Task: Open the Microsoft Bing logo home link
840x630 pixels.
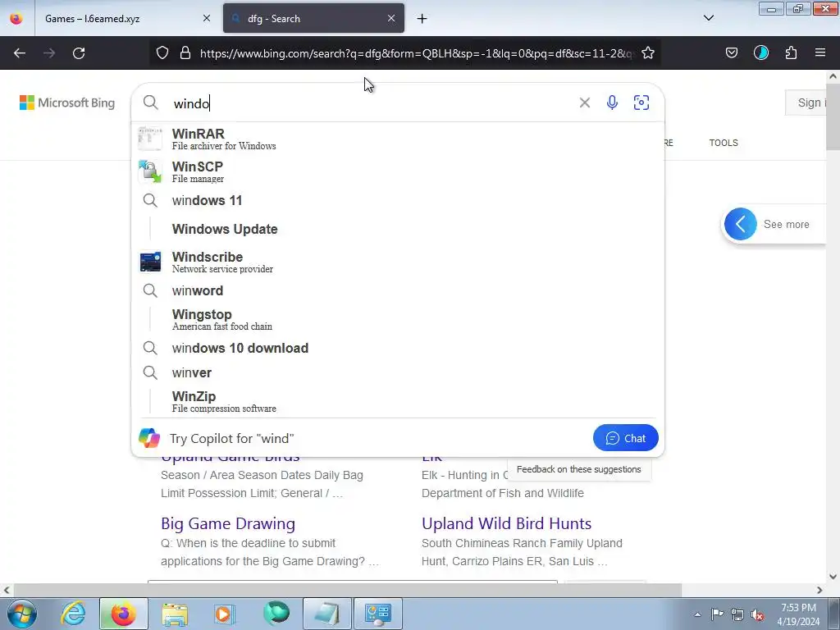Action: (67, 103)
